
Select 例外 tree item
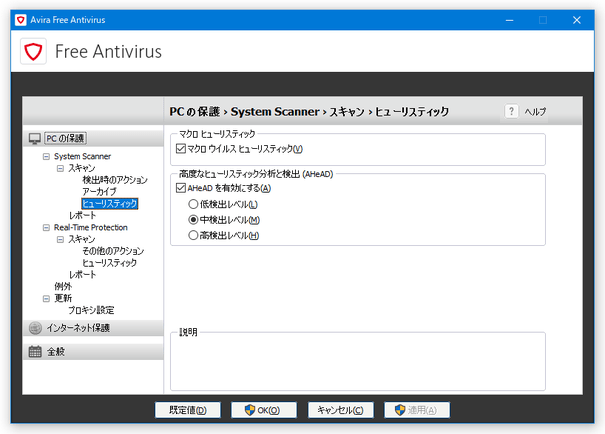click(63, 287)
